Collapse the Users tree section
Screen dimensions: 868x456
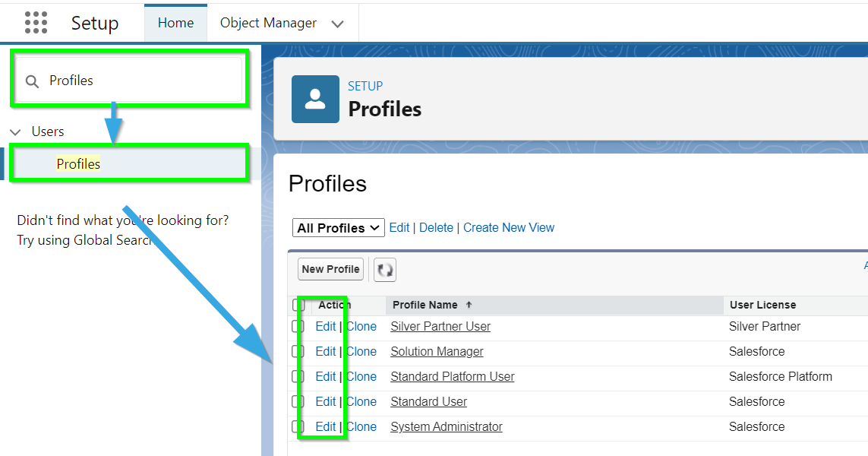coord(15,132)
